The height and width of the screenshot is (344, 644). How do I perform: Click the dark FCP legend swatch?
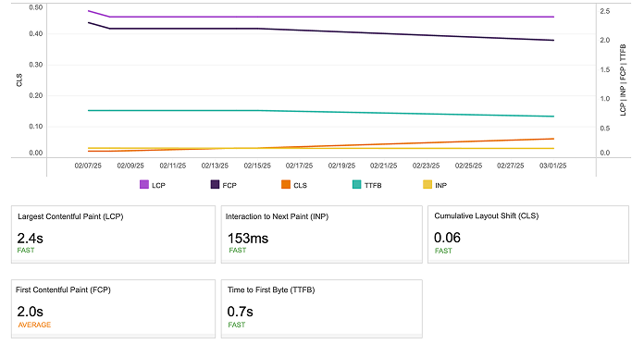coord(215,185)
